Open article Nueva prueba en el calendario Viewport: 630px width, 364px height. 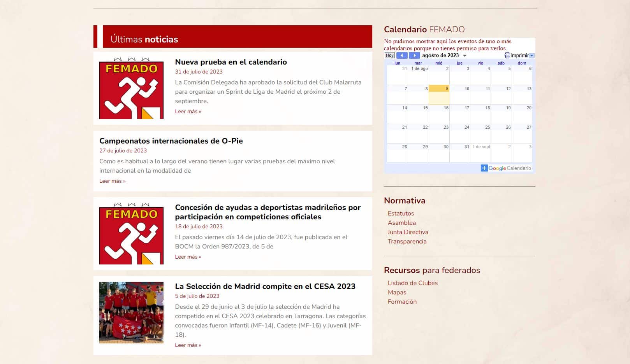[231, 62]
